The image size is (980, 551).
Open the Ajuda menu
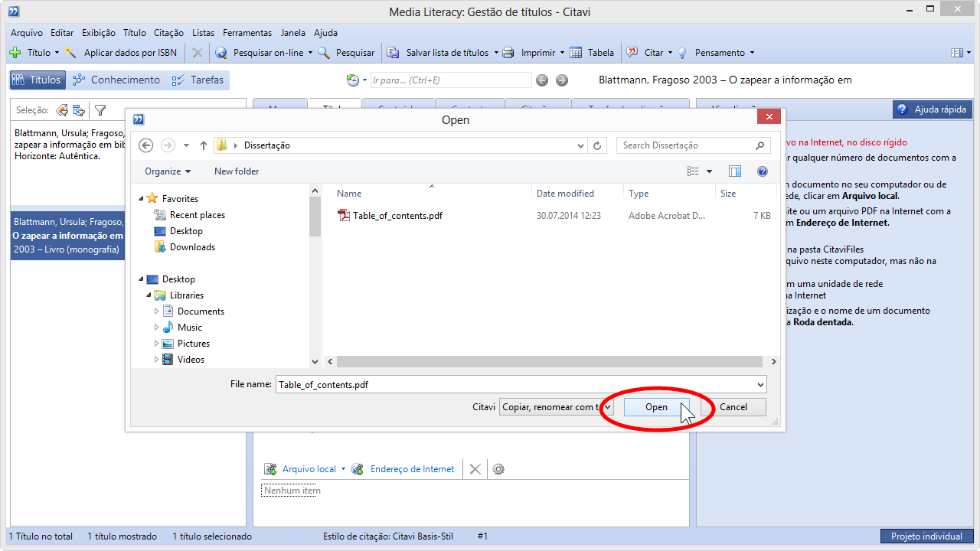(325, 33)
